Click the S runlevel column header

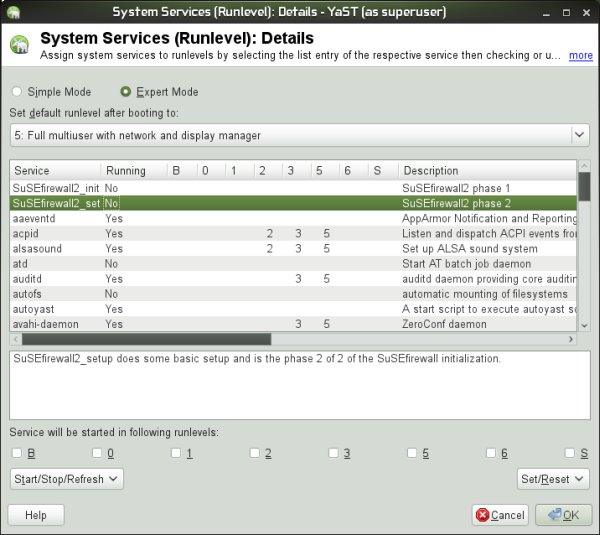383,170
